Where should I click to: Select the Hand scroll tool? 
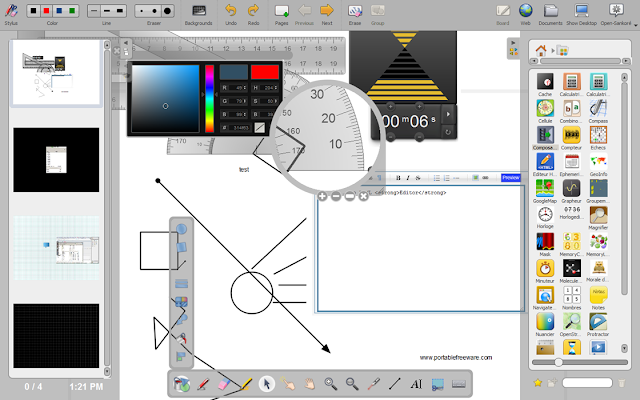309,384
